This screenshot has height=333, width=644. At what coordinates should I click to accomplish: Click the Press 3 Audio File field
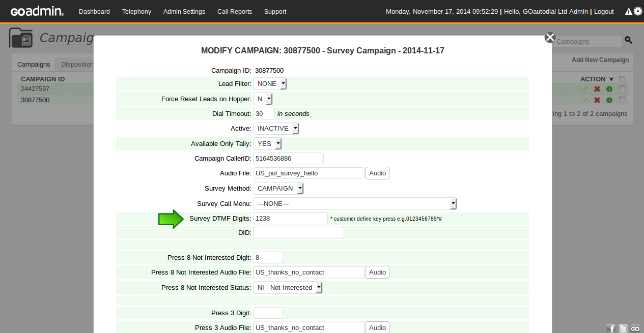pyautogui.click(x=309, y=327)
